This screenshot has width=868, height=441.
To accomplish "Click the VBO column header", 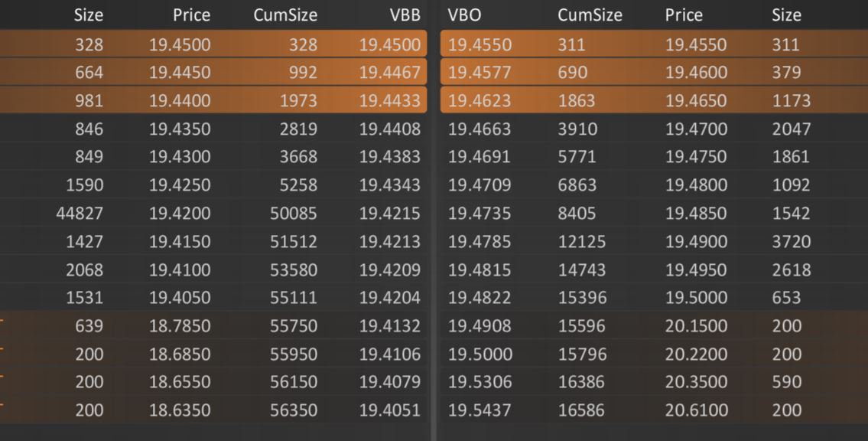I will 463,15.
